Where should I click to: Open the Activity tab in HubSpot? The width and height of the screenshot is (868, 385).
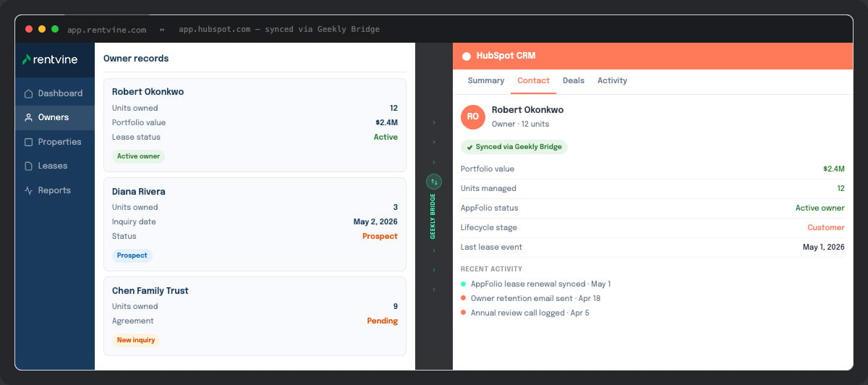point(612,80)
